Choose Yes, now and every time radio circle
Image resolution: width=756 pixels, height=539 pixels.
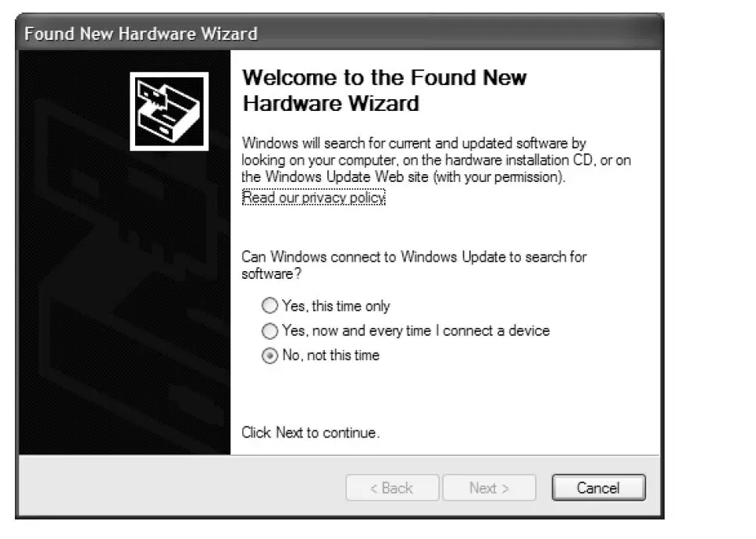pyautogui.click(x=269, y=330)
